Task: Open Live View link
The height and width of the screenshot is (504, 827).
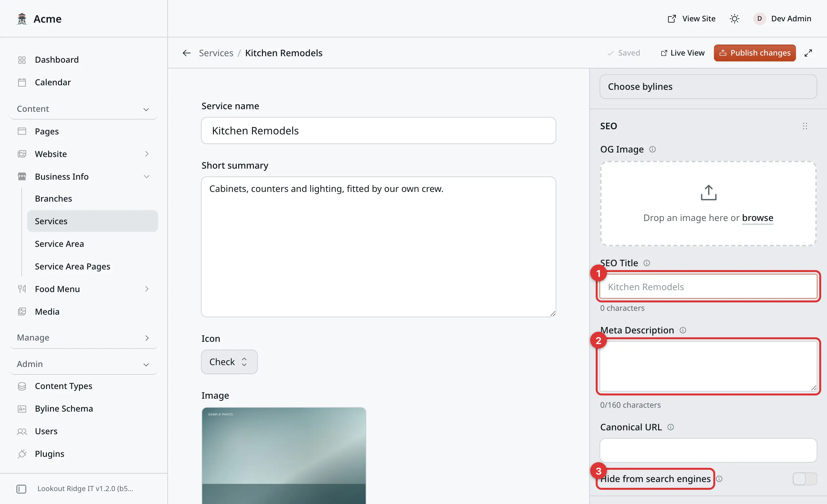Action: click(x=683, y=53)
